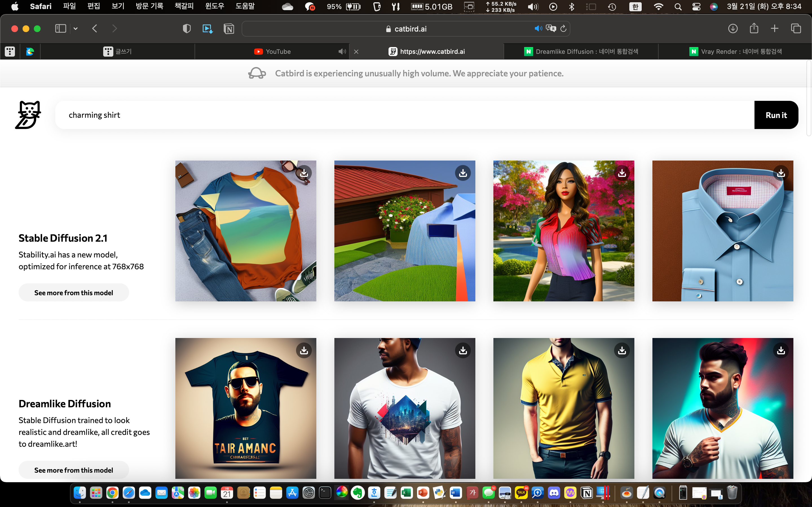See more from Stable Diffusion 2.1 model
Image resolution: width=812 pixels, height=507 pixels.
[74, 293]
